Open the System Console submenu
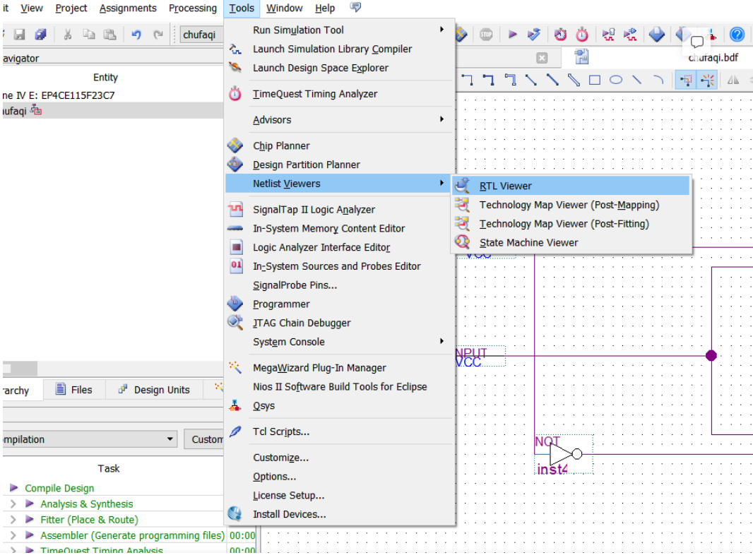The image size is (753, 560). click(340, 342)
